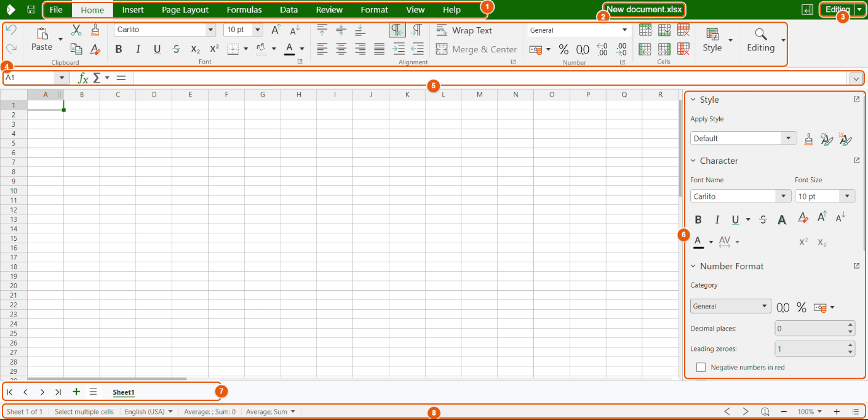The image size is (868, 420).
Task: Open the Apply Style Default dropdown
Action: point(789,139)
